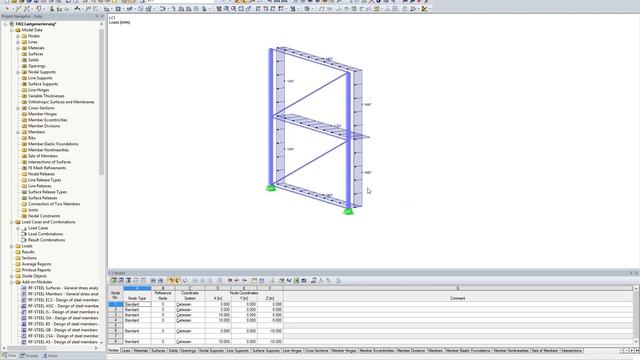Open the Display tab of the navigator
The image size is (640, 360).
coord(29,356)
